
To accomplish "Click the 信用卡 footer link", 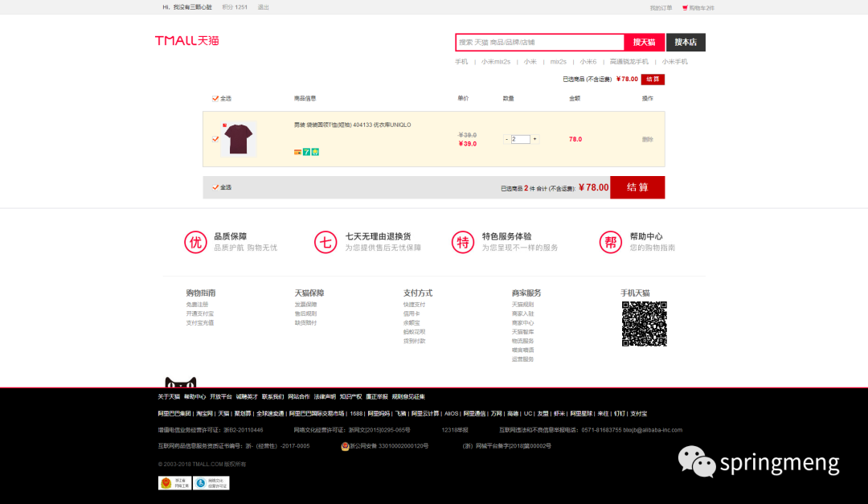I will 411,313.
